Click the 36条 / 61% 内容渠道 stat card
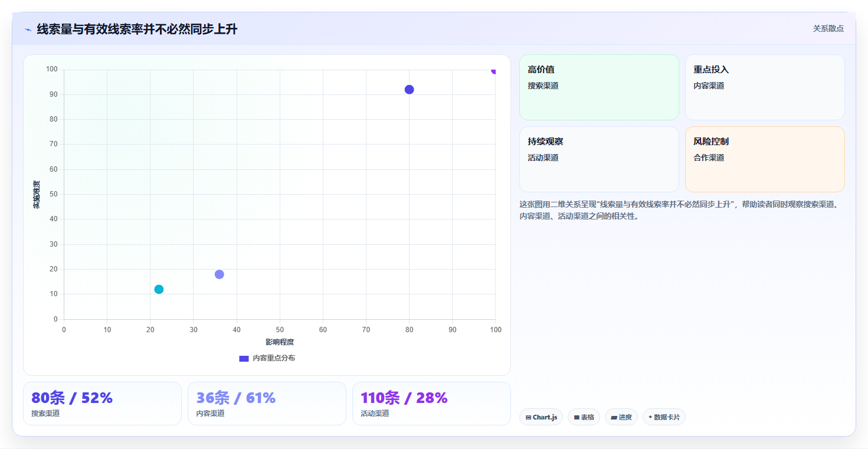The width and height of the screenshot is (868, 449). click(x=267, y=404)
